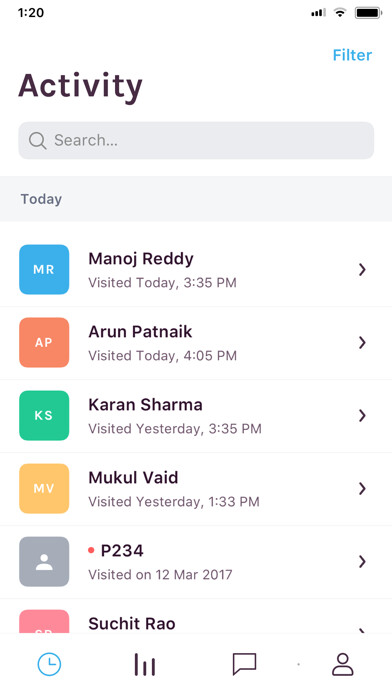Open P234's chevron arrow
Screen dimensions: 392x696
point(362,562)
